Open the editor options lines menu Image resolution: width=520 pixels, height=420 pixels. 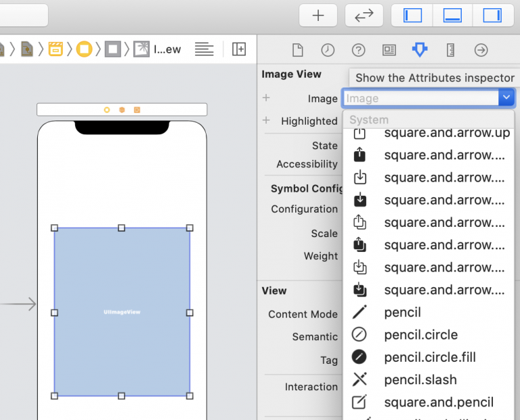click(x=204, y=49)
